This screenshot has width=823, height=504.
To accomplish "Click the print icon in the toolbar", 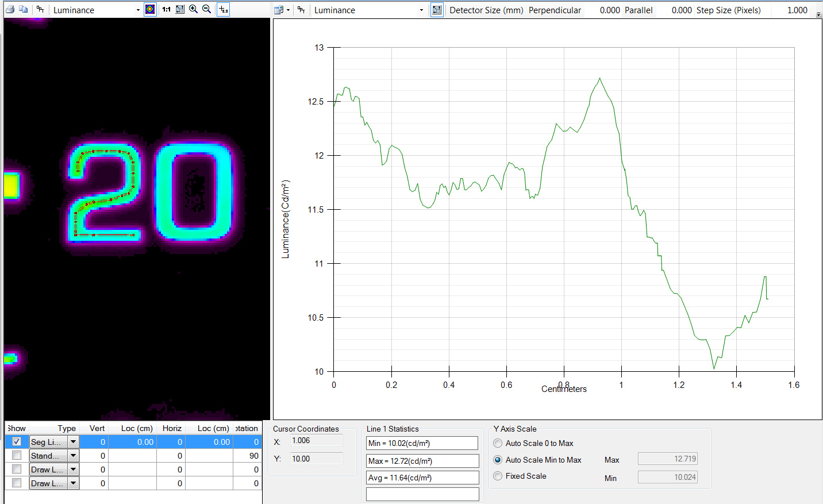I will coord(10,10).
